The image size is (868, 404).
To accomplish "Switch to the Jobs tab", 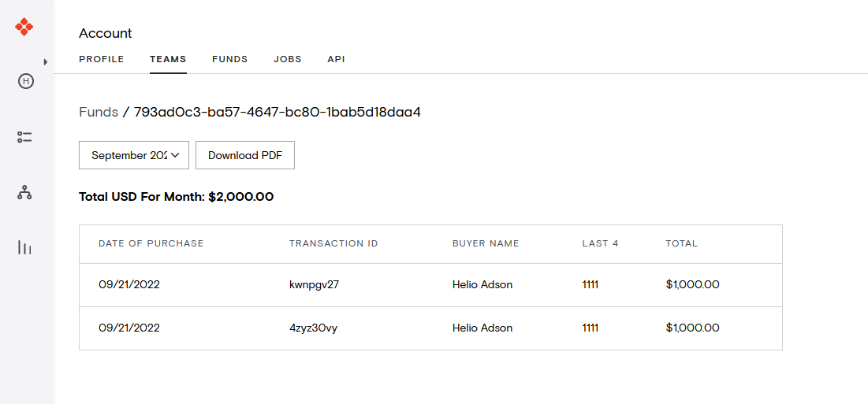I will pos(287,59).
